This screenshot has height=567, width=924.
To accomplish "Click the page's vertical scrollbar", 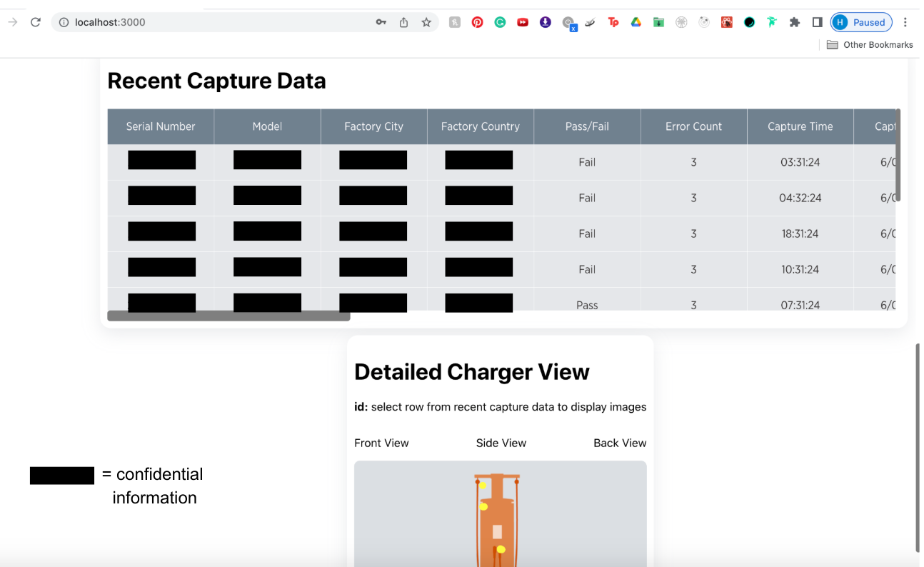I will pyautogui.click(x=918, y=448).
